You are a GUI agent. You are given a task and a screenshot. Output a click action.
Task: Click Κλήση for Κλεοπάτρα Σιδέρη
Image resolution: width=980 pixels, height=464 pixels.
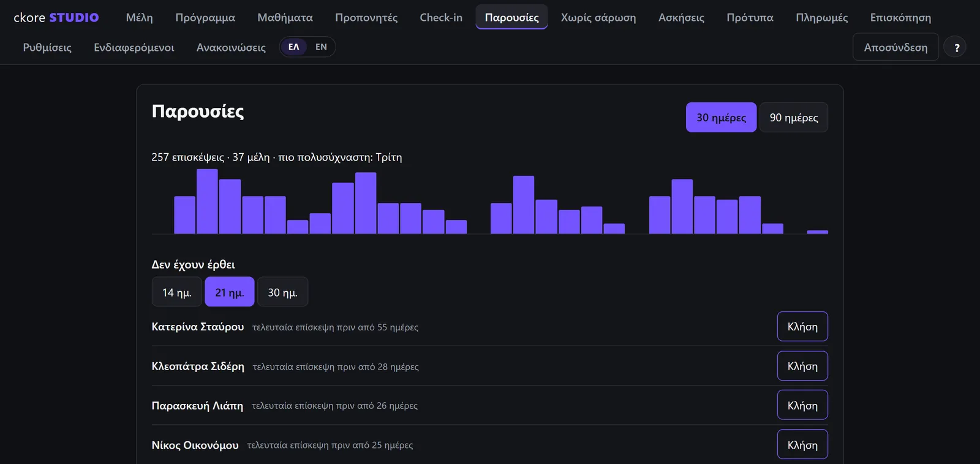click(x=802, y=366)
